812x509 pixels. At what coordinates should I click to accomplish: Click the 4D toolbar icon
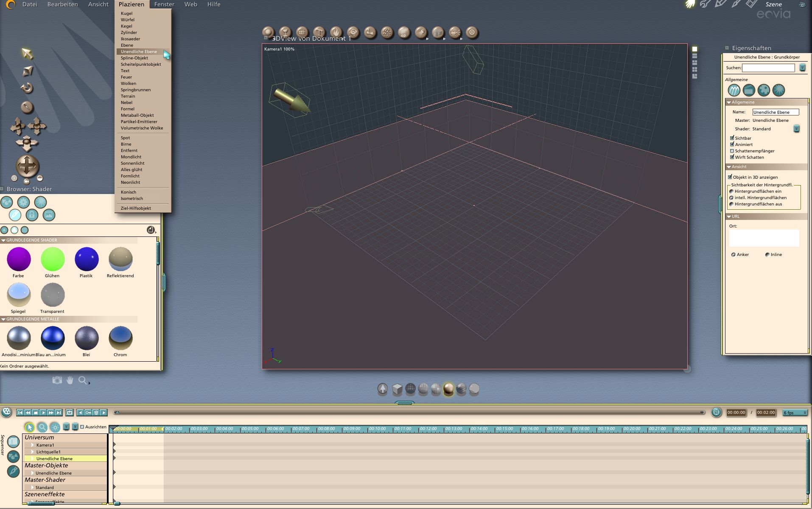click(x=404, y=33)
